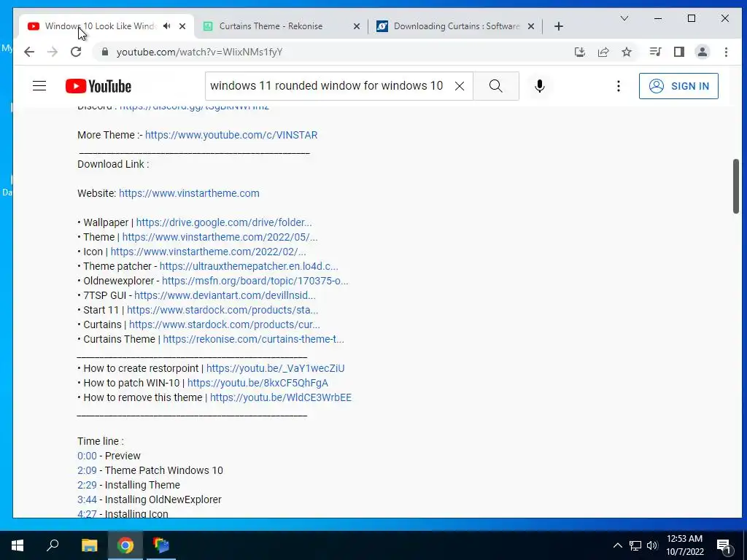This screenshot has width=747, height=560.
Task: Open the create restorpoint youtu.be link
Action: pos(275,368)
